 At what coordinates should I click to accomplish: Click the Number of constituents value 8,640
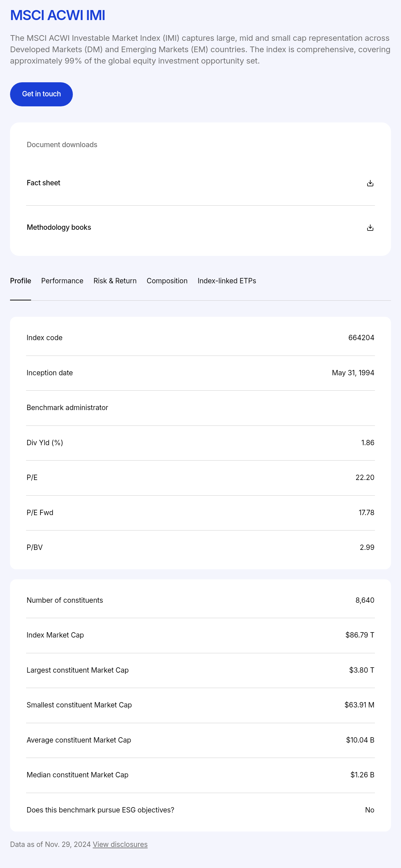coord(365,600)
